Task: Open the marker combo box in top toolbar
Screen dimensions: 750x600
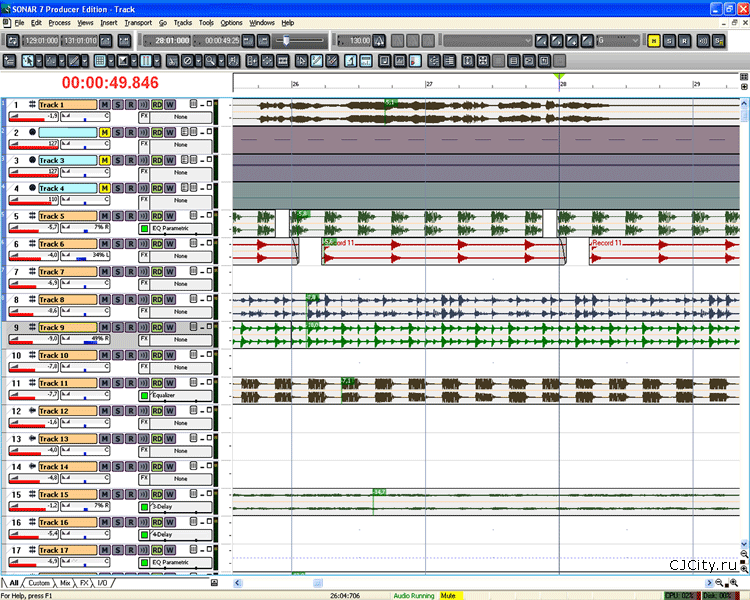Action: 487,41
